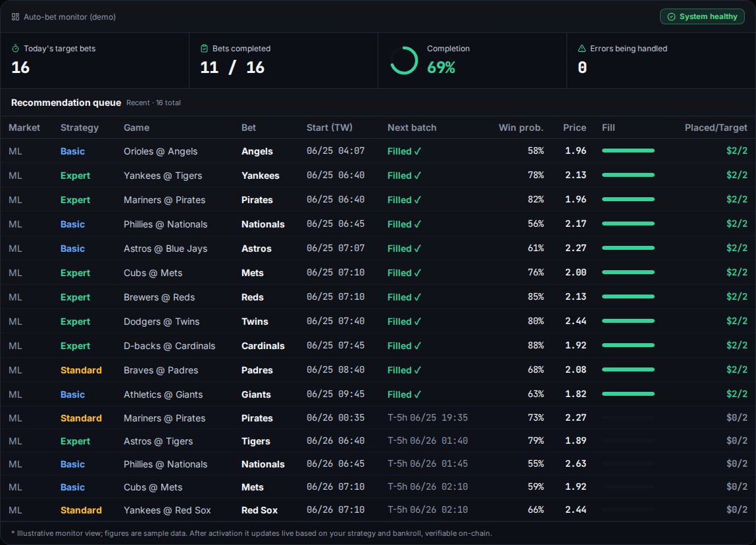Click the circular Completion progress ring
Image resolution: width=756 pixels, height=545 pixels.
(403, 60)
